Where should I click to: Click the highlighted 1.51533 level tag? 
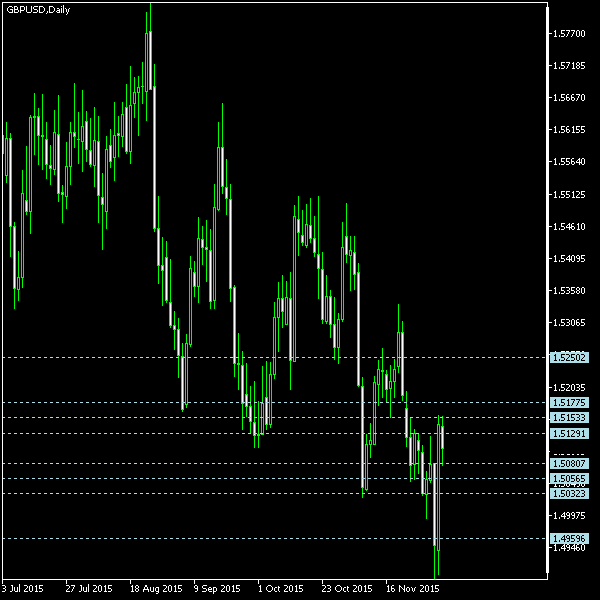tap(569, 417)
